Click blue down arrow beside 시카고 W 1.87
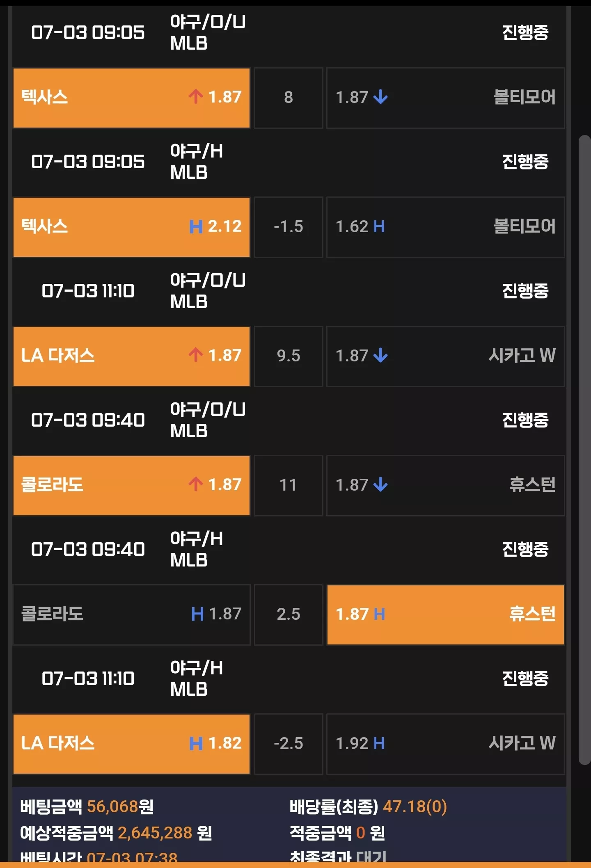591x868 pixels. point(380,356)
